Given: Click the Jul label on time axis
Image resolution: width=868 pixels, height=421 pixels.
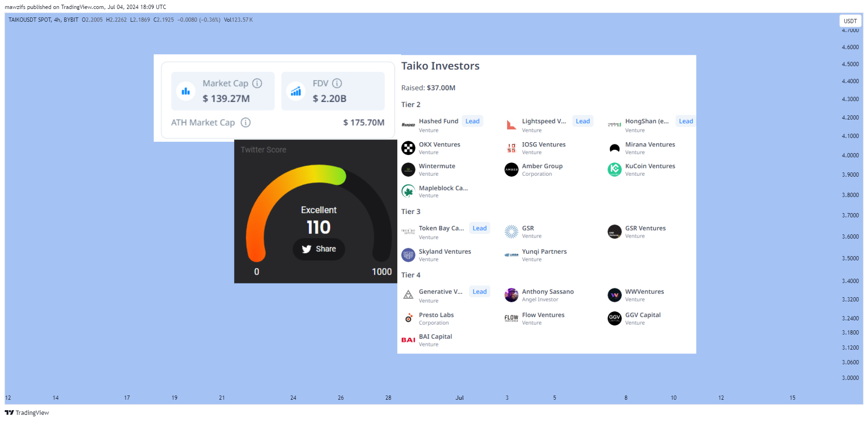Looking at the screenshot, I should [x=459, y=398].
